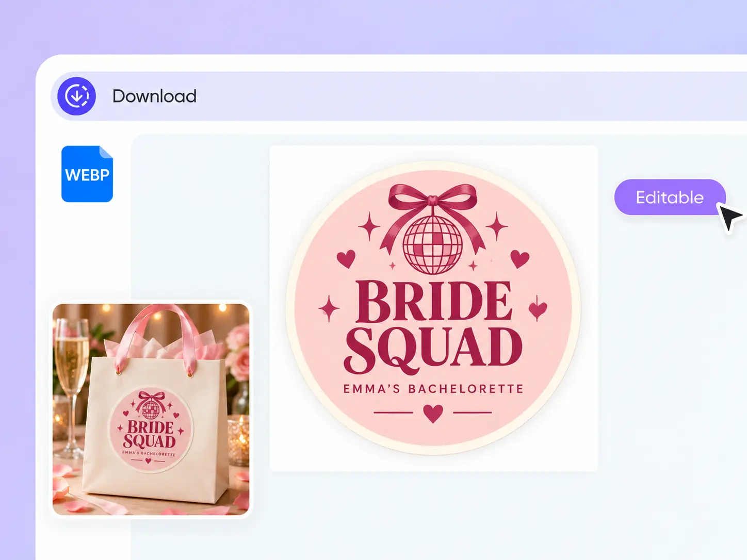Open the gift bag mockup thumbnail

tap(151, 409)
